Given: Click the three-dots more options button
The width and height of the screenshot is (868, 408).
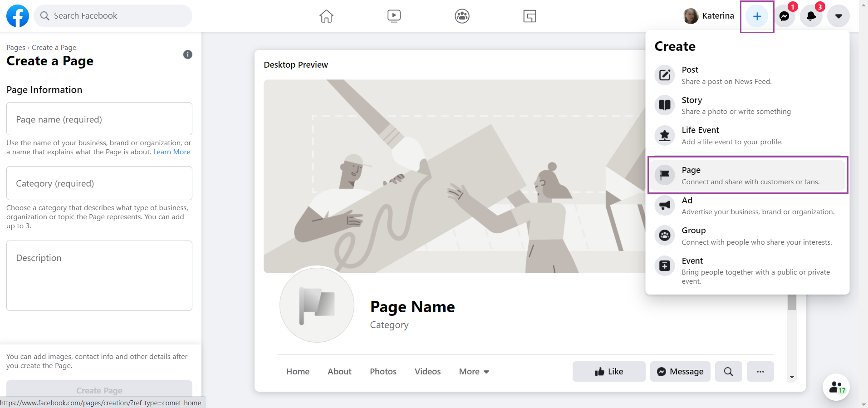Looking at the screenshot, I should (x=760, y=371).
